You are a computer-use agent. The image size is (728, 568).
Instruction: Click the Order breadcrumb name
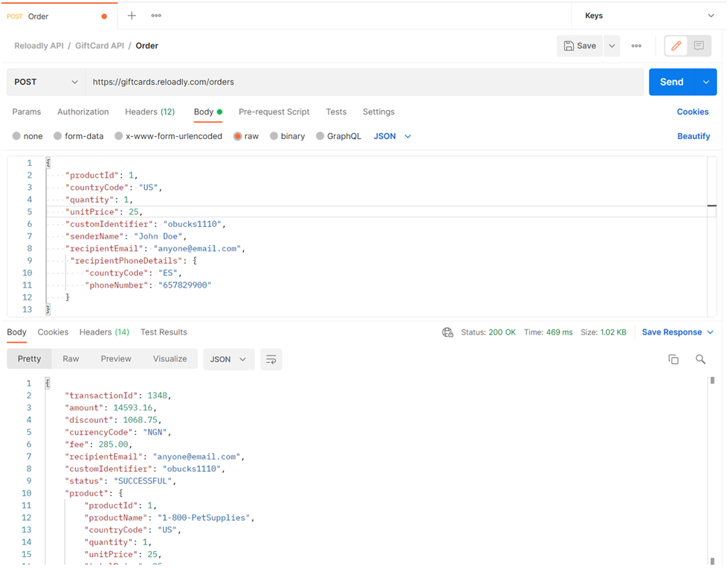pyautogui.click(x=146, y=46)
